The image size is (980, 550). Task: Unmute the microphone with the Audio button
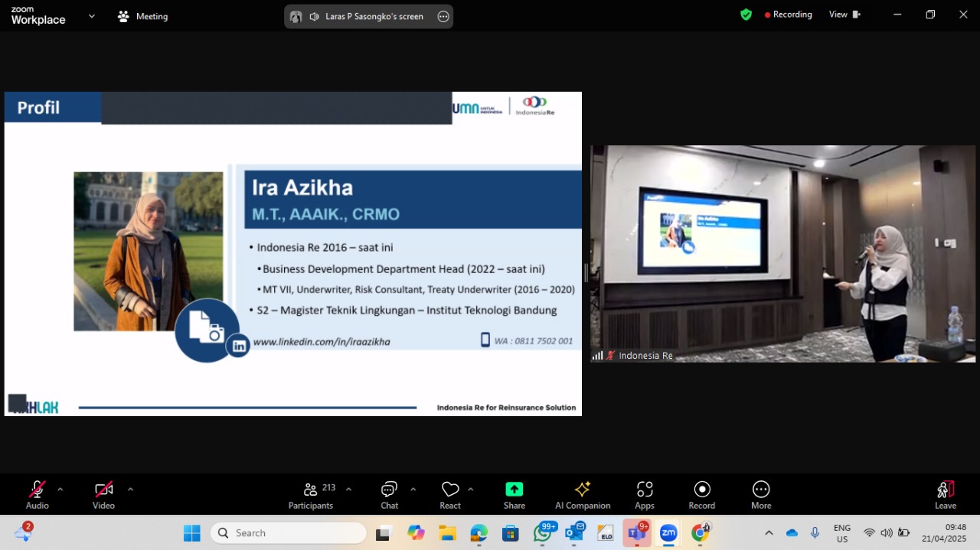click(37, 494)
